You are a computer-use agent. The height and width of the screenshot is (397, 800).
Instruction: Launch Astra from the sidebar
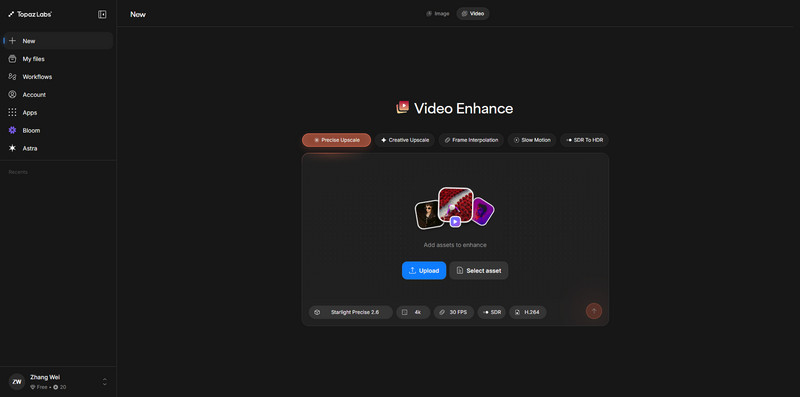coord(58,148)
